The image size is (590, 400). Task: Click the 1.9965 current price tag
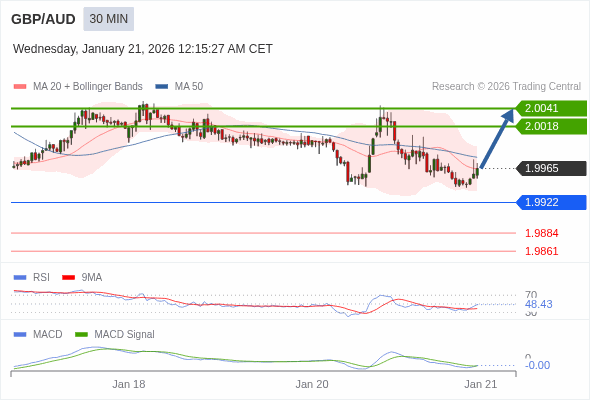click(x=551, y=168)
